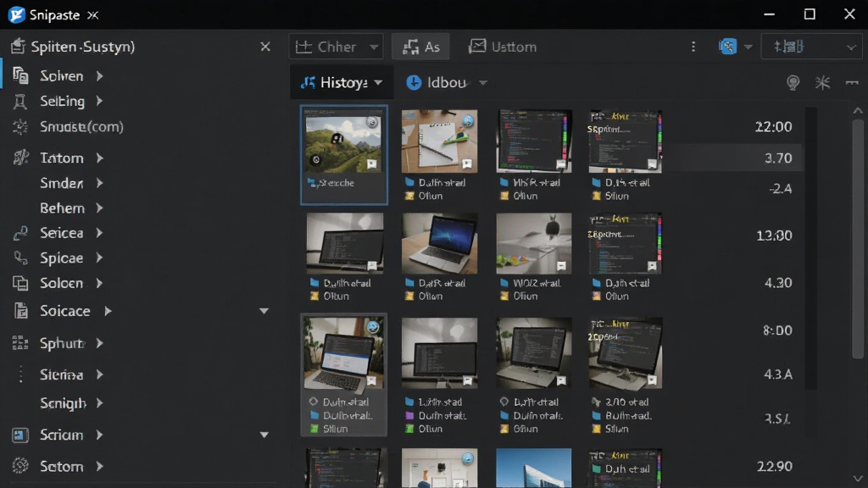Open the Histoy dropdown
This screenshot has width=868, height=488.
(x=378, y=83)
